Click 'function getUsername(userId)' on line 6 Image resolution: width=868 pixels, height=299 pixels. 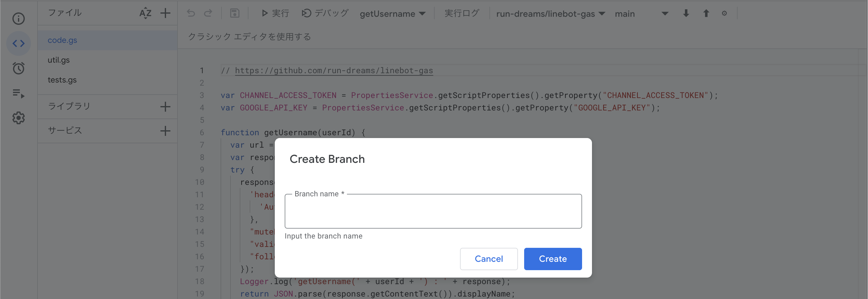[288, 133]
